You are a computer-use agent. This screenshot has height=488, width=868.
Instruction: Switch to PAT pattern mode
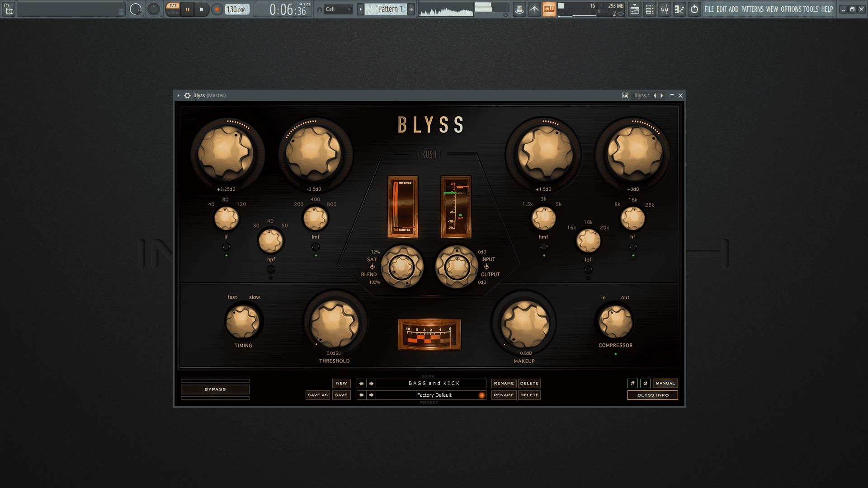point(173,6)
